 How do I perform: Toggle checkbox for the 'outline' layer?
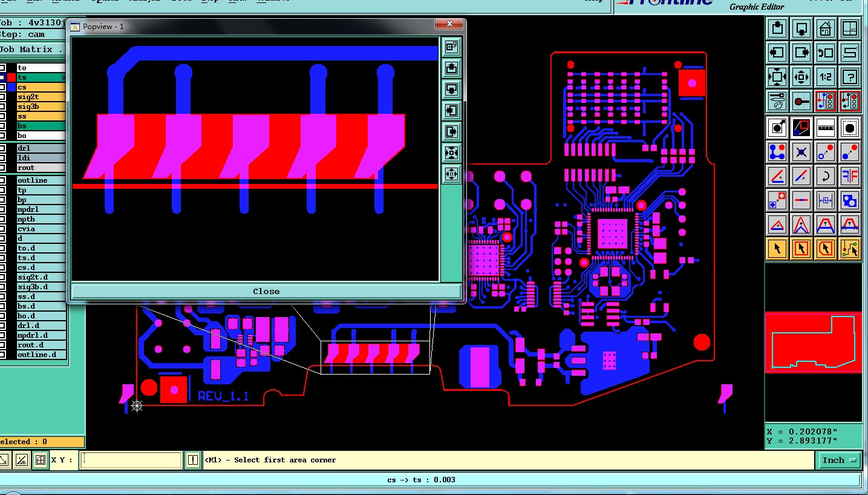2,180
